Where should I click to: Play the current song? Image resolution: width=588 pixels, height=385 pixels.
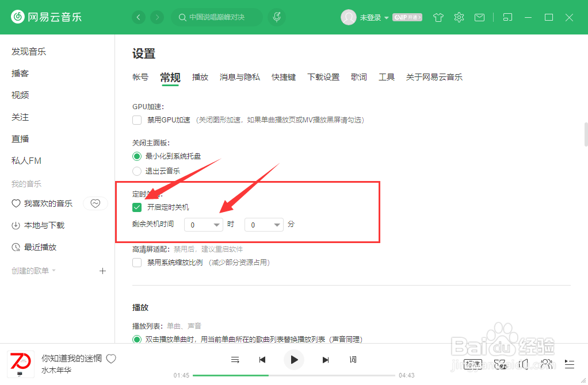(293, 360)
